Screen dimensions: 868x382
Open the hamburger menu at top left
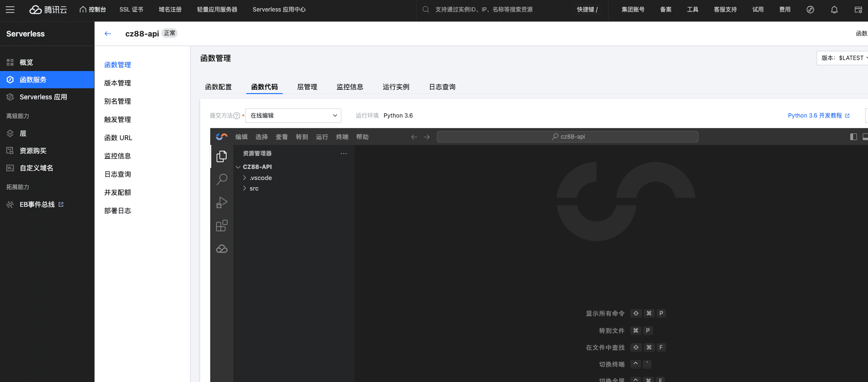pos(10,10)
